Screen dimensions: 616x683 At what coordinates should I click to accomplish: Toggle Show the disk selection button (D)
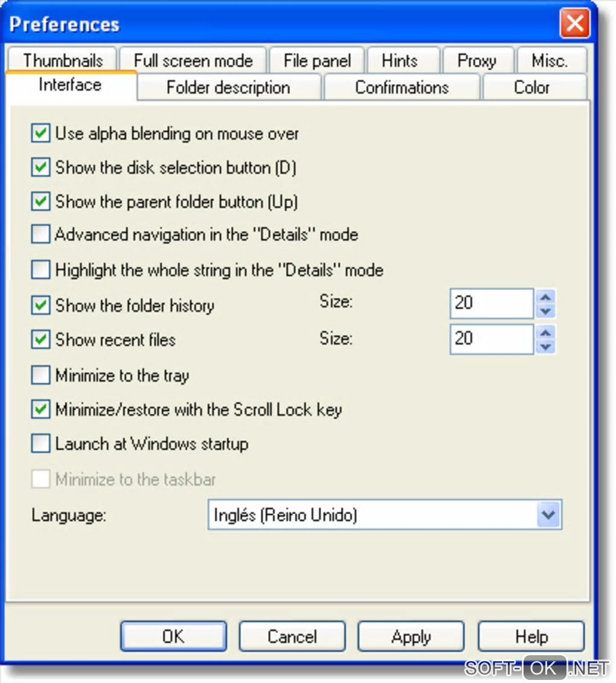(x=40, y=167)
